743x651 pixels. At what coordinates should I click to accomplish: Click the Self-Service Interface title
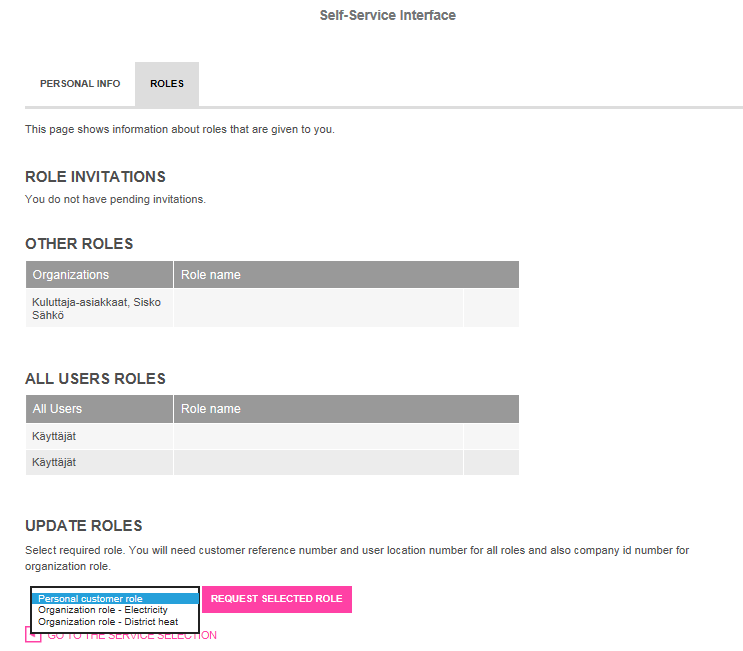(388, 16)
